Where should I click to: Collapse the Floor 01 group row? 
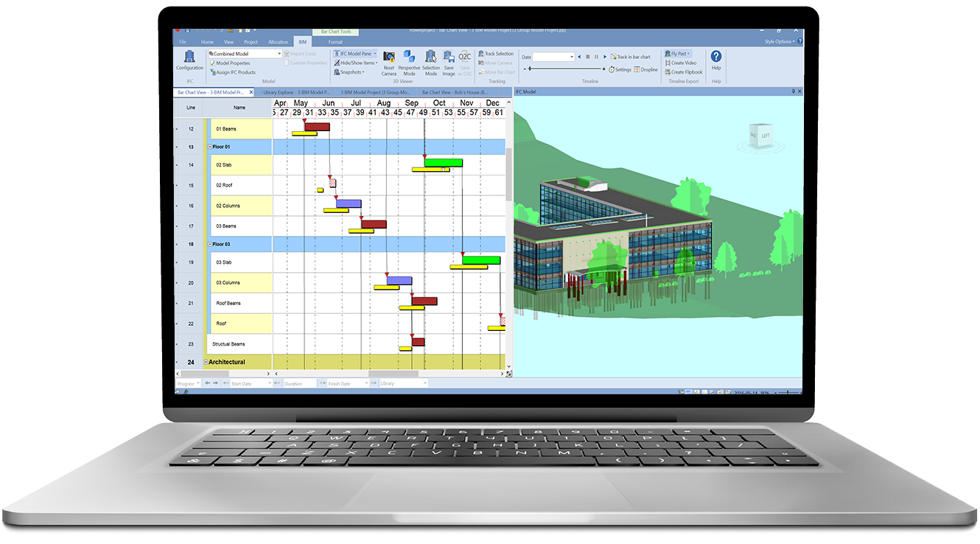point(210,147)
